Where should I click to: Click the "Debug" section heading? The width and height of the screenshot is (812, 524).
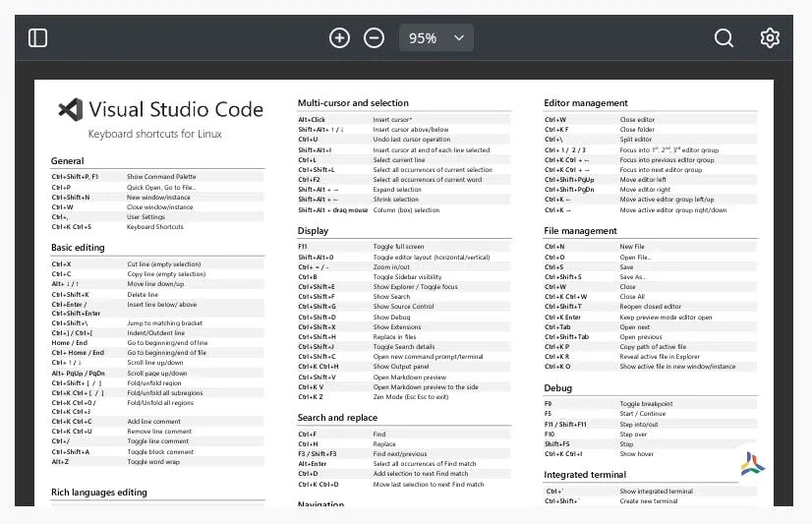[557, 388]
